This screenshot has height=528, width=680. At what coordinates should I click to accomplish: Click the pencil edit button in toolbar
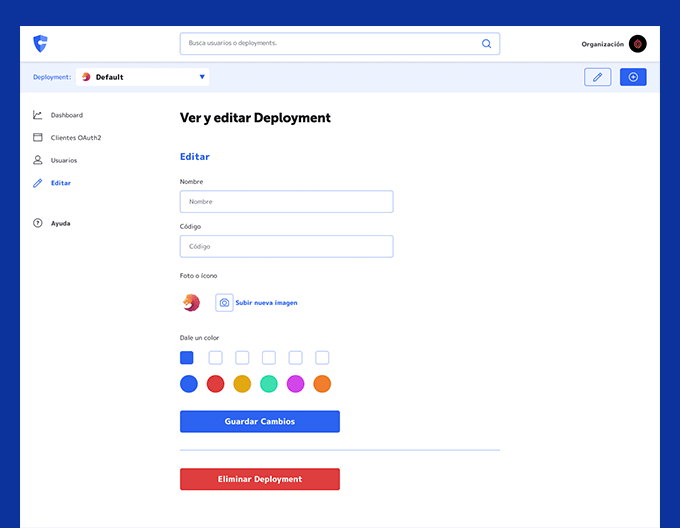[x=597, y=77]
